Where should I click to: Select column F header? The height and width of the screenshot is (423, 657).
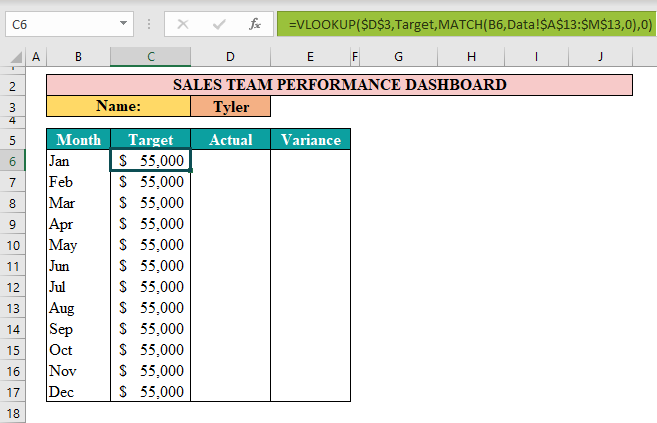coord(355,57)
